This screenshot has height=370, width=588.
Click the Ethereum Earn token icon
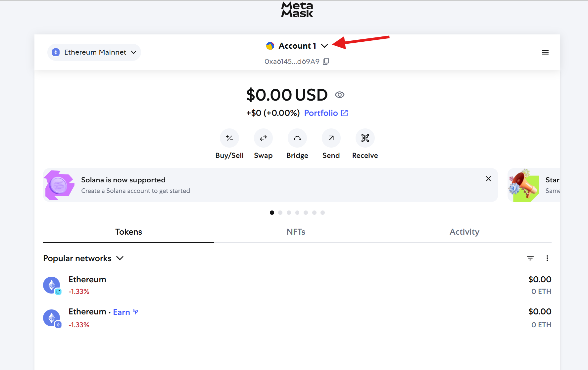click(52, 318)
